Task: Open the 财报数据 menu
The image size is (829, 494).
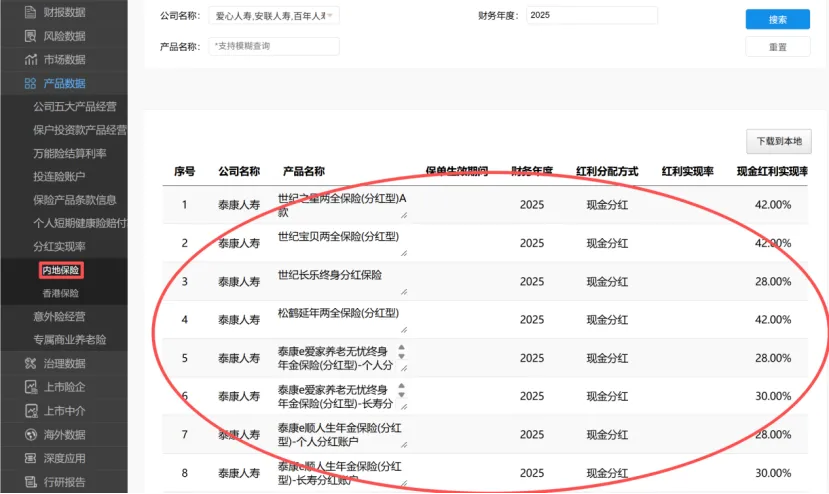Action: pyautogui.click(x=64, y=12)
